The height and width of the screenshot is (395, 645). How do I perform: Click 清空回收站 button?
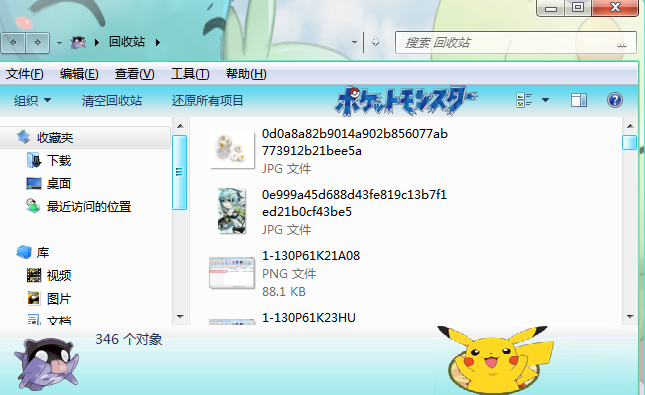tap(111, 100)
